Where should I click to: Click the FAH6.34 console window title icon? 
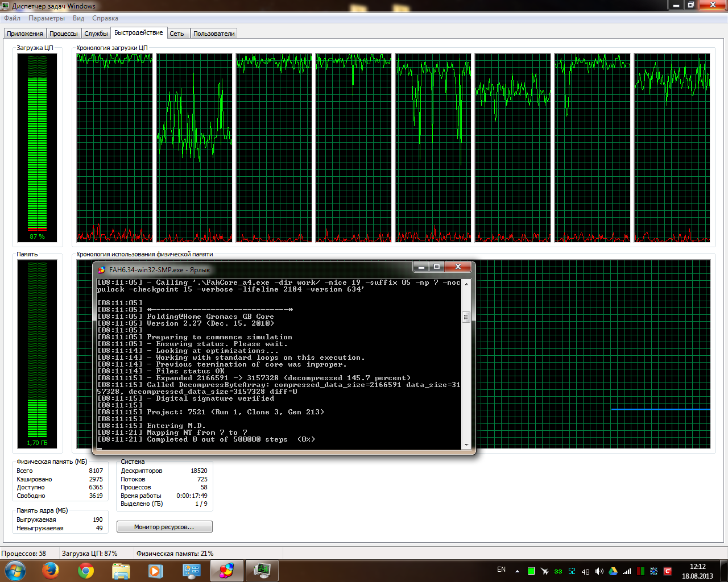[x=102, y=270]
